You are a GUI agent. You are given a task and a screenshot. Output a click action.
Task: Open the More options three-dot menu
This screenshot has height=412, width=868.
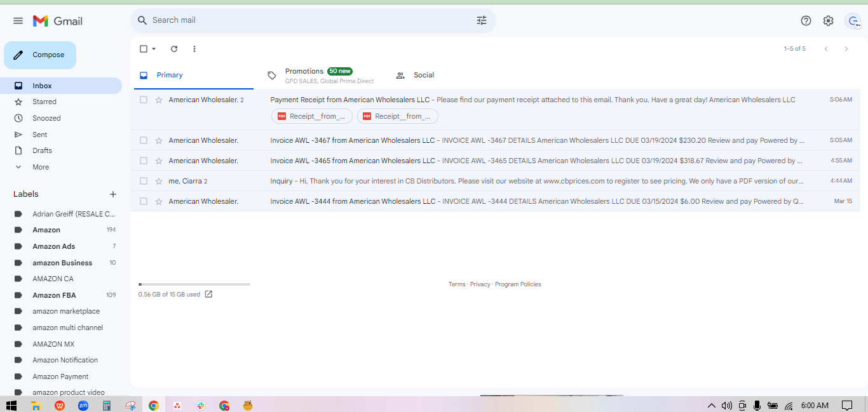[194, 49]
